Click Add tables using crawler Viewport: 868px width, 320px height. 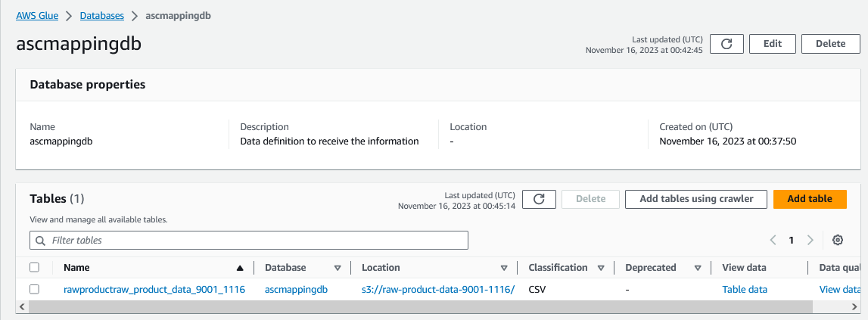(696, 199)
